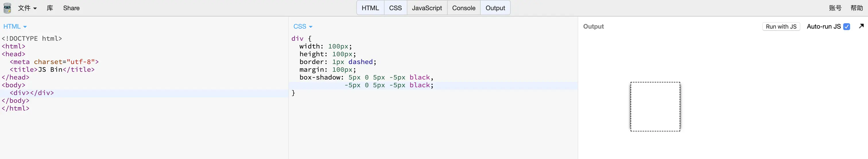Expand the HTML panel language dropdown
868x159 pixels.
click(x=15, y=27)
